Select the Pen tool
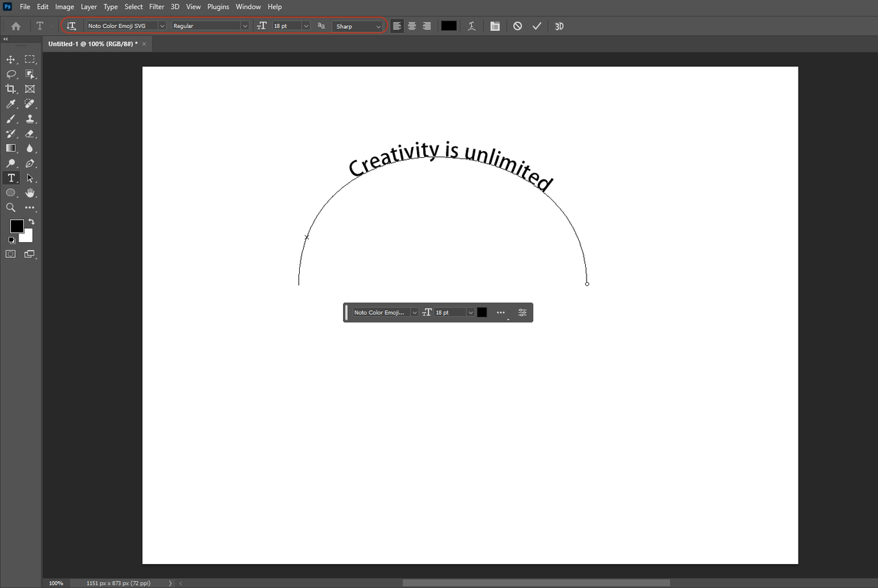The image size is (878, 588). pos(30,163)
